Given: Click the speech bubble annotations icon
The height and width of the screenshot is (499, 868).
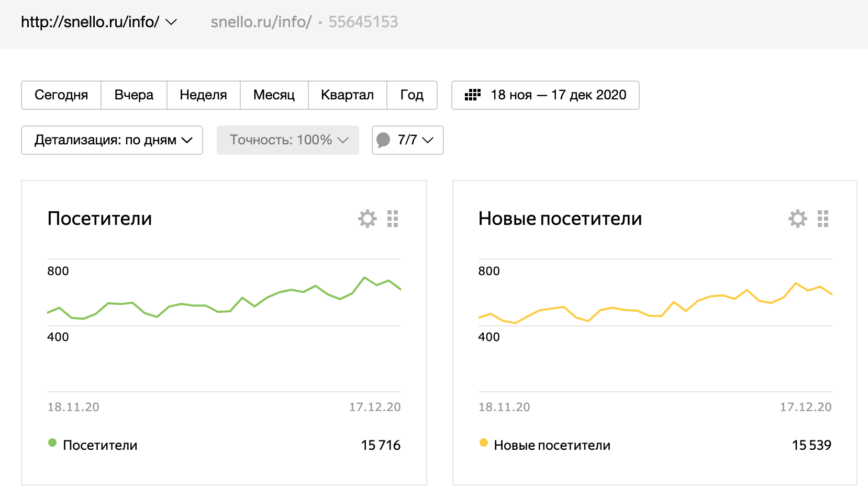Looking at the screenshot, I should (x=384, y=140).
